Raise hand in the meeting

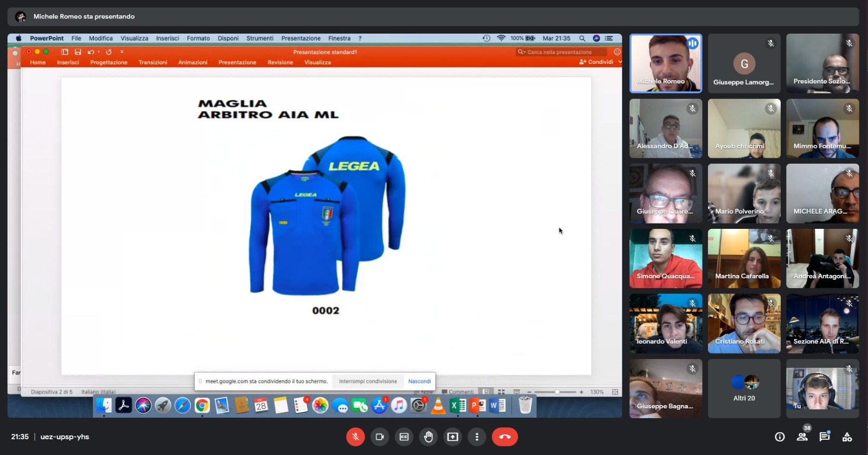429,437
